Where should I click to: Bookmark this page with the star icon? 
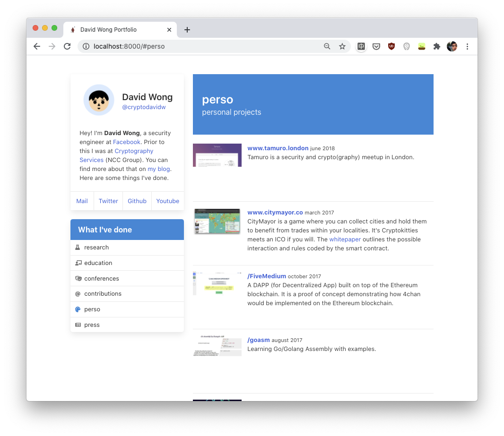coord(342,46)
